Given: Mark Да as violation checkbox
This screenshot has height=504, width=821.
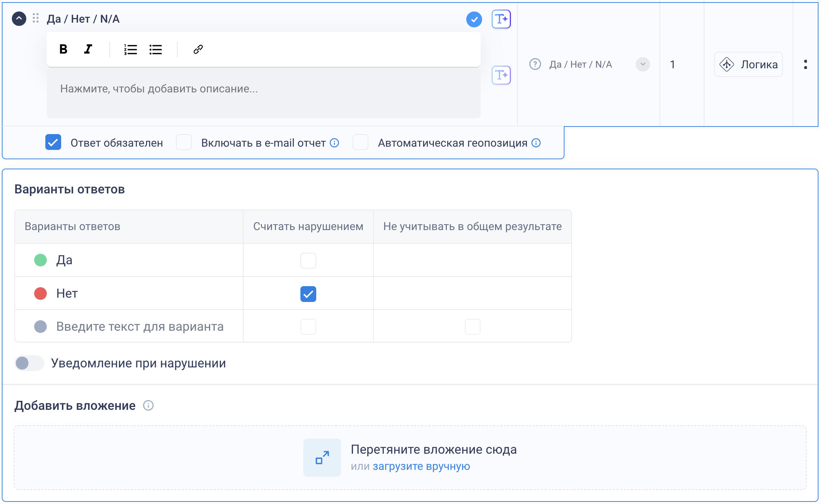Looking at the screenshot, I should pos(308,260).
